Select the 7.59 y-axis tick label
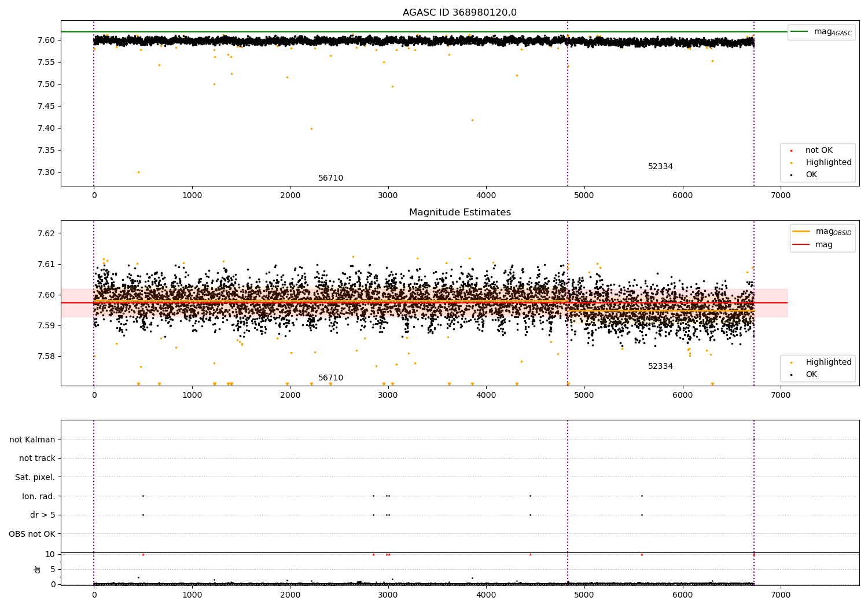The width and height of the screenshot is (868, 608). pos(46,325)
